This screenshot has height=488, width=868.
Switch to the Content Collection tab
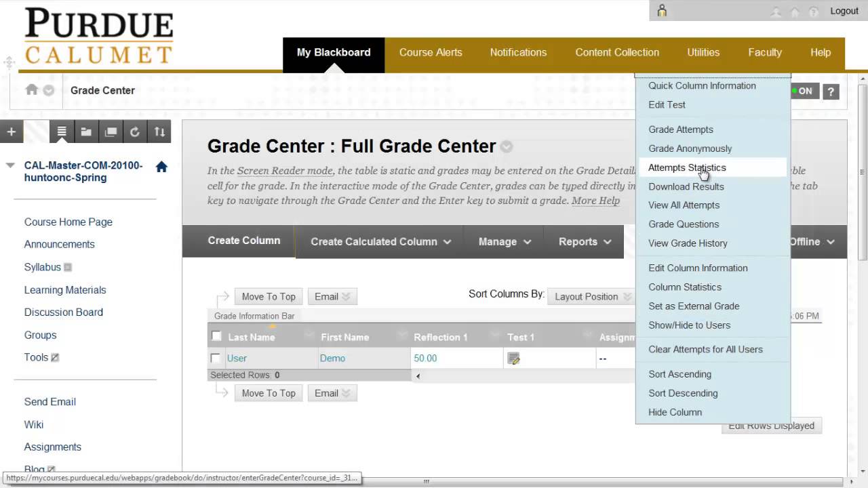pos(617,52)
